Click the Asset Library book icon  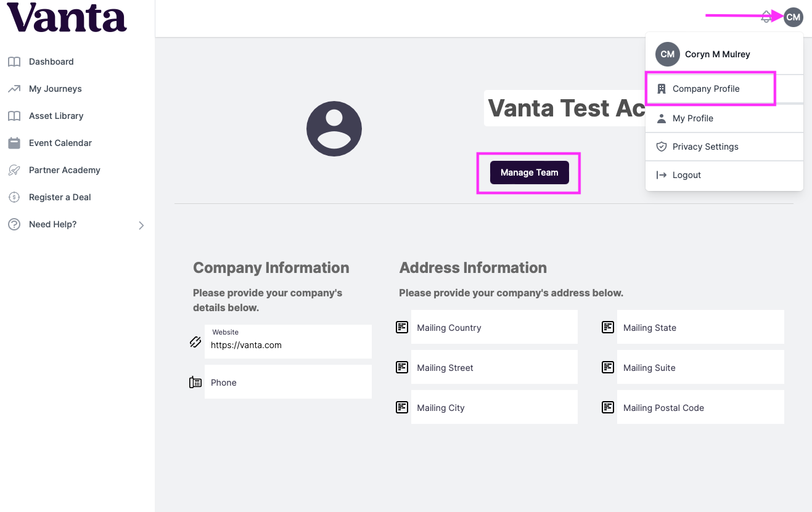(x=14, y=116)
